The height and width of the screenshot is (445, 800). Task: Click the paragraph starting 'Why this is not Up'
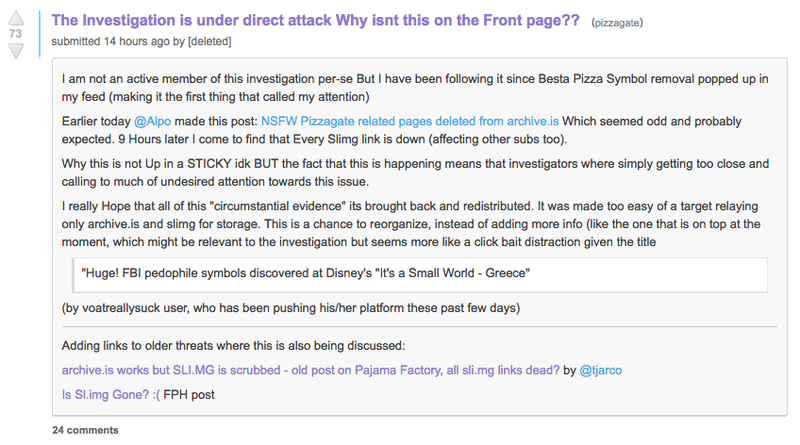pos(415,172)
